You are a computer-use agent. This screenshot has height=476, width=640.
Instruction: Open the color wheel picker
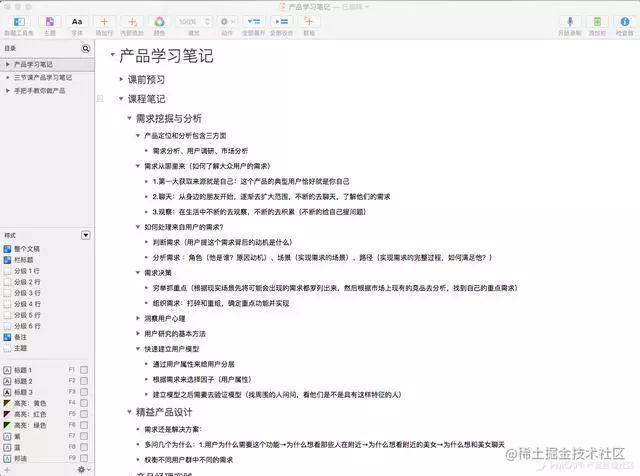(159, 22)
